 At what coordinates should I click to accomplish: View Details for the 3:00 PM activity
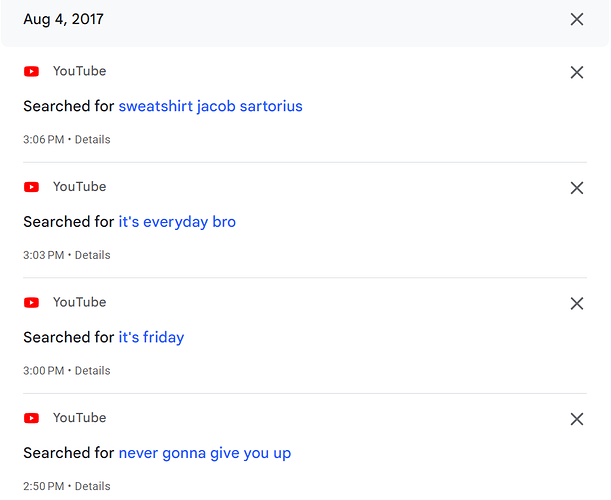click(92, 371)
